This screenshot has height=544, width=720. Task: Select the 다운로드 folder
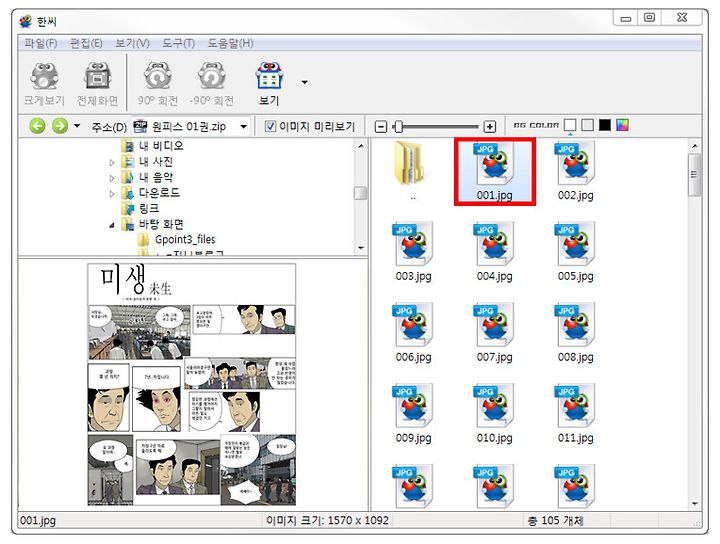click(x=159, y=193)
